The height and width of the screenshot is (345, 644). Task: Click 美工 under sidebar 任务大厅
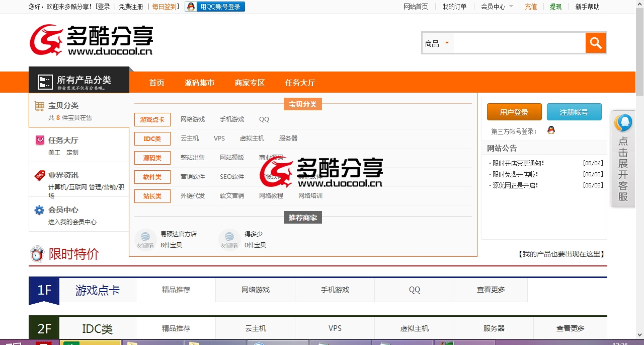(54, 153)
